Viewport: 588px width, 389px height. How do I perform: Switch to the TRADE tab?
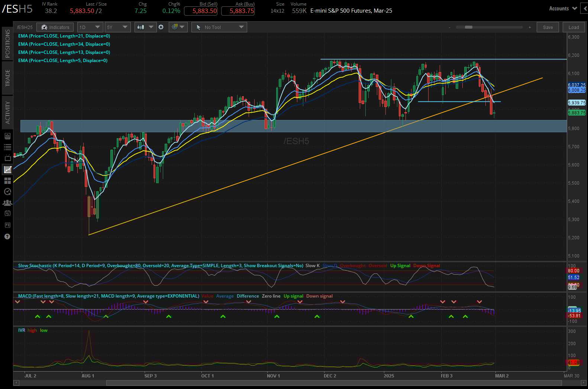[7, 78]
